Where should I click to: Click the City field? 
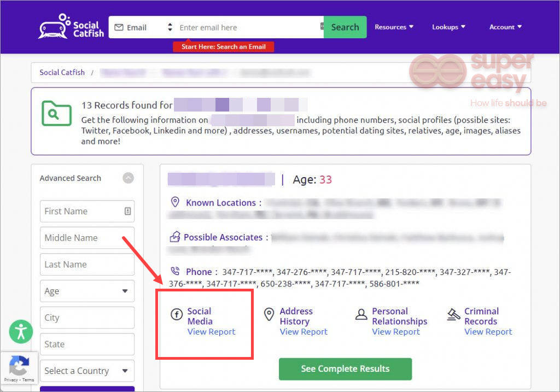87,318
